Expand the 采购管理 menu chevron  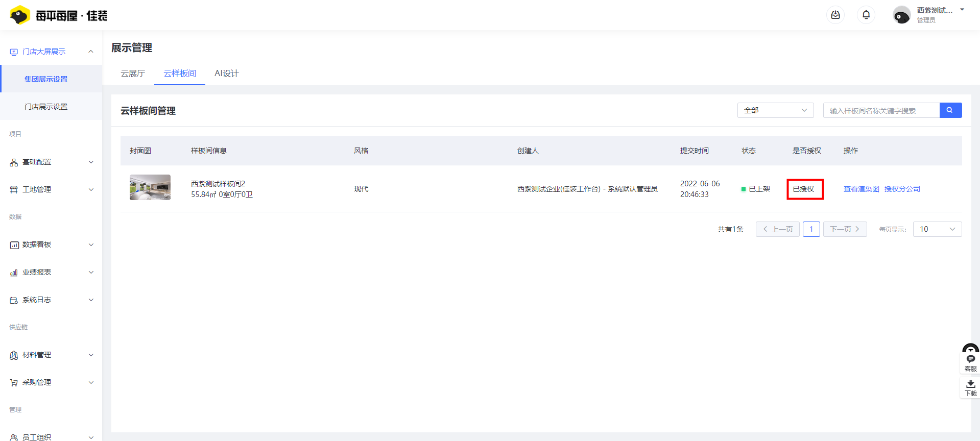coord(91,382)
